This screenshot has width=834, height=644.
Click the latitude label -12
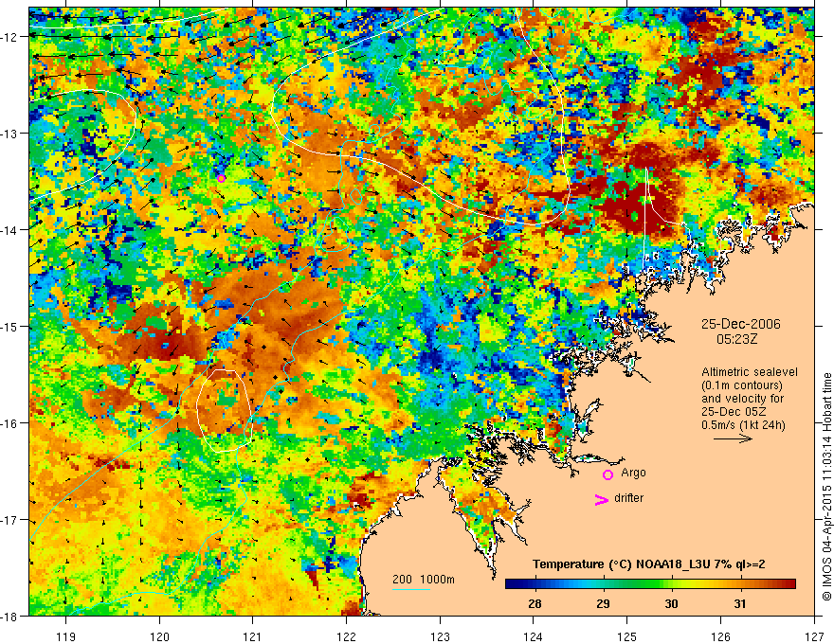pos(9,36)
